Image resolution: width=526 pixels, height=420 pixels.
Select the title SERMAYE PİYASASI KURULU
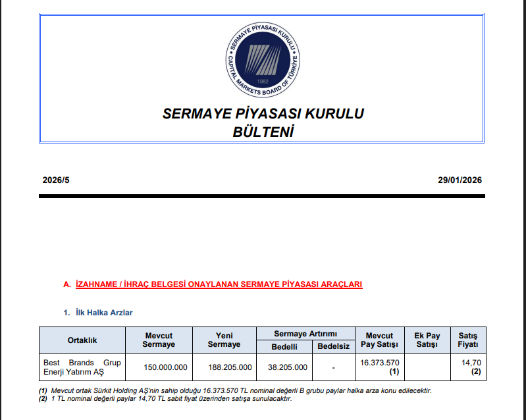[263, 114]
